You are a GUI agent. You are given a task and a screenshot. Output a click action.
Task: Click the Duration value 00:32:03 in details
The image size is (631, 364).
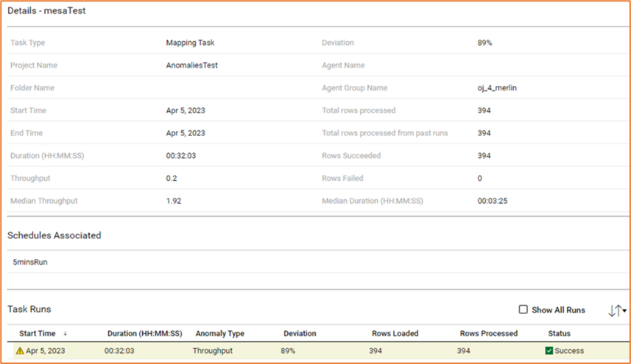coord(181,155)
